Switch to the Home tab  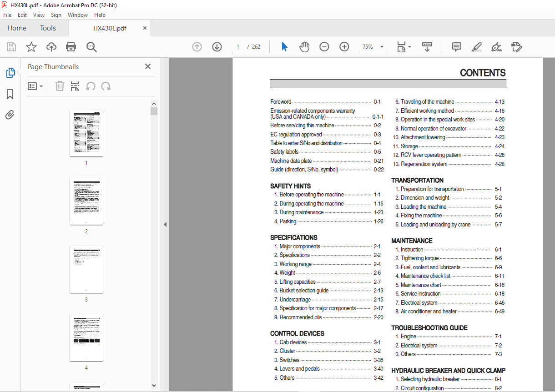click(17, 28)
